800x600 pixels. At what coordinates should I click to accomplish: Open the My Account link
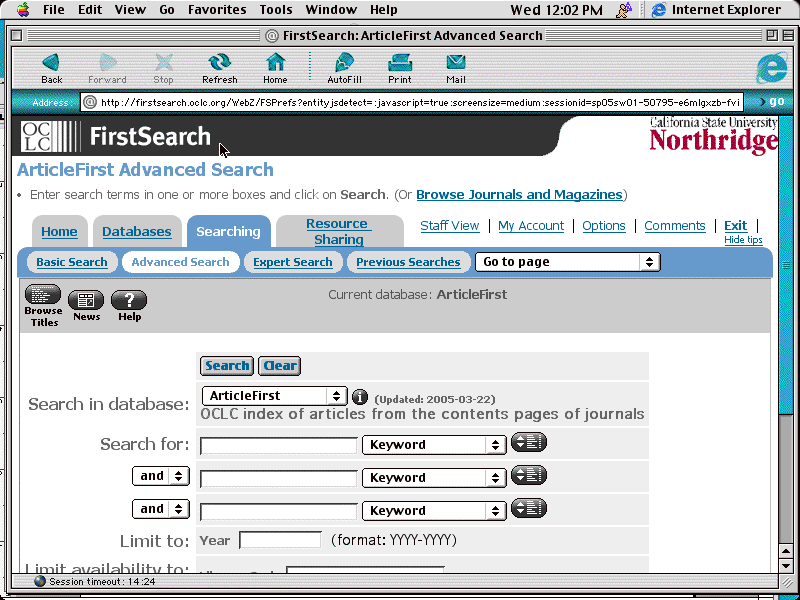[x=531, y=226]
